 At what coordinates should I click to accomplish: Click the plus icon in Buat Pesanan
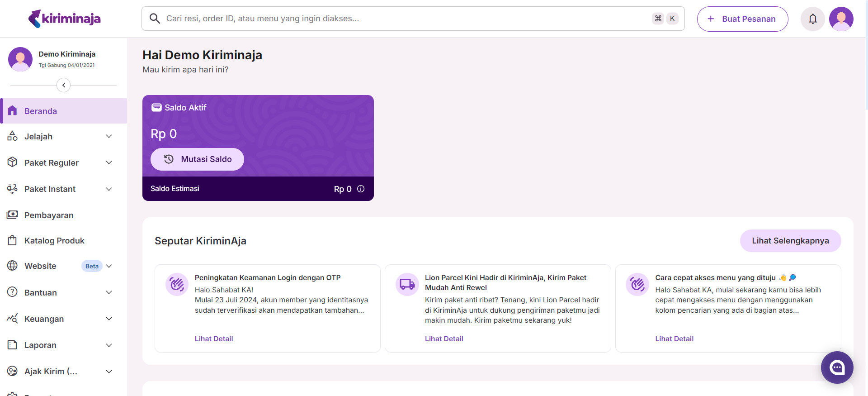click(x=711, y=19)
